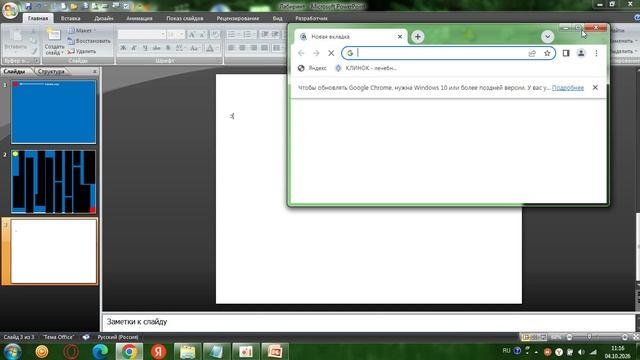This screenshot has height=360, width=640.
Task: Open the Яндекс bookmark
Action: [x=312, y=68]
